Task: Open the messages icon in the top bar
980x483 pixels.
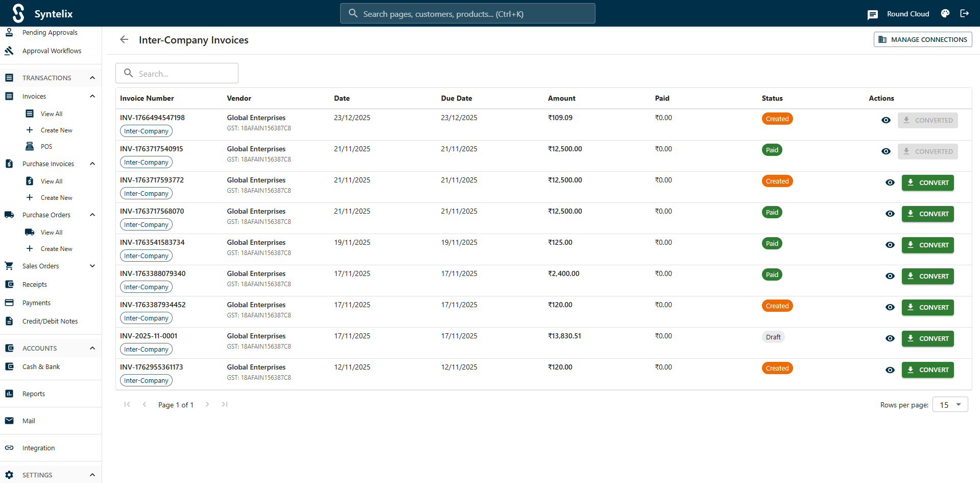Action: click(x=872, y=14)
